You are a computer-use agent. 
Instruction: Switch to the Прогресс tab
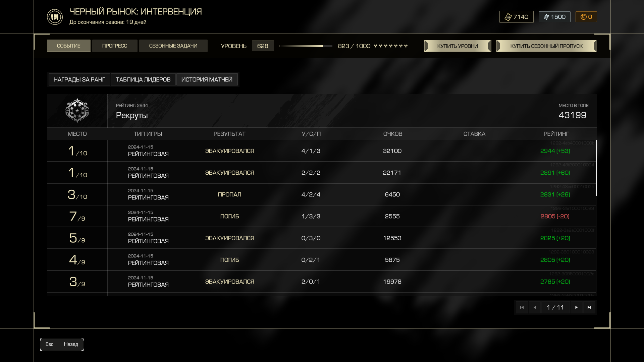115,46
